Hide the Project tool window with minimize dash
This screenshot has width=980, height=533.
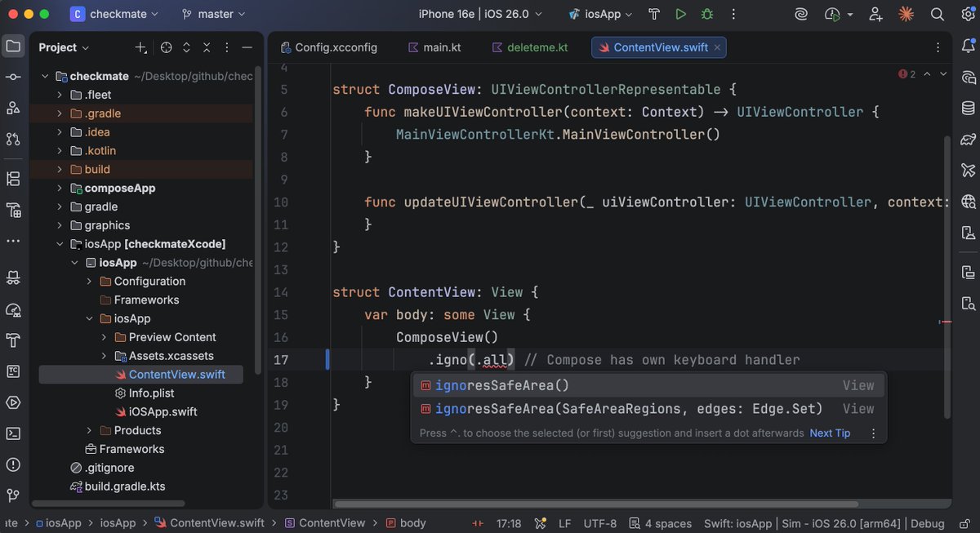pos(248,47)
